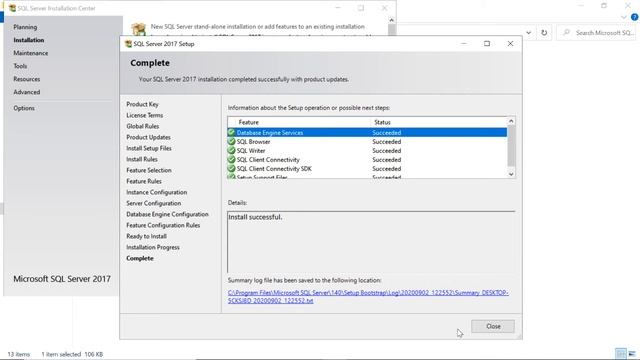Screen dimensions: 640x360
Task: Click the Feature Configuration Rules step
Action: pos(163,225)
